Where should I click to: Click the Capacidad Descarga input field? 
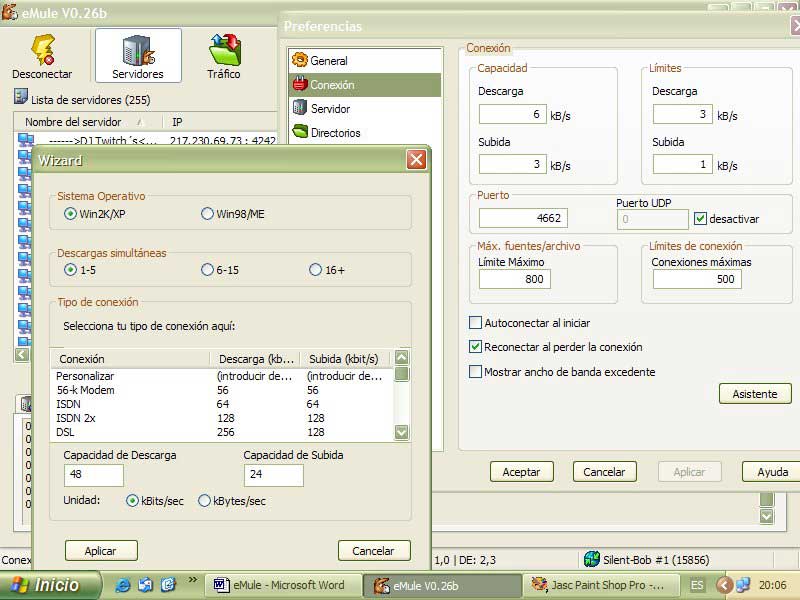(512, 114)
